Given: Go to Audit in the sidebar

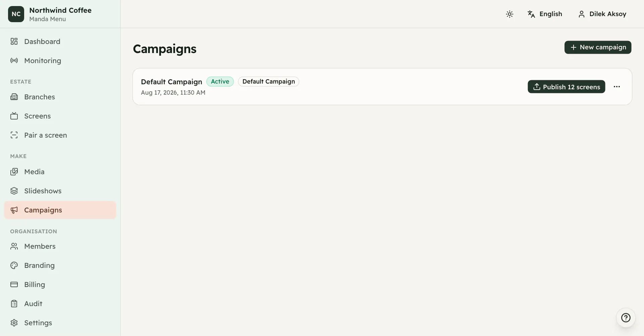Looking at the screenshot, I should pyautogui.click(x=60, y=303).
